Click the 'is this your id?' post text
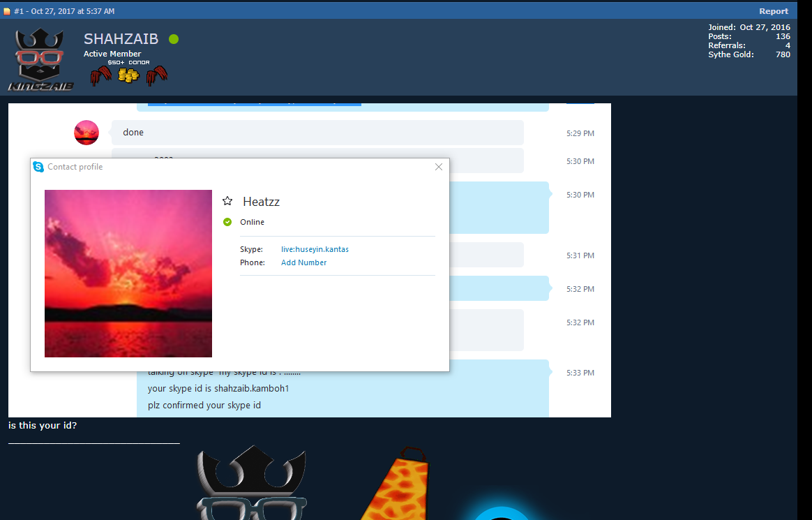This screenshot has width=812, height=520. point(43,426)
